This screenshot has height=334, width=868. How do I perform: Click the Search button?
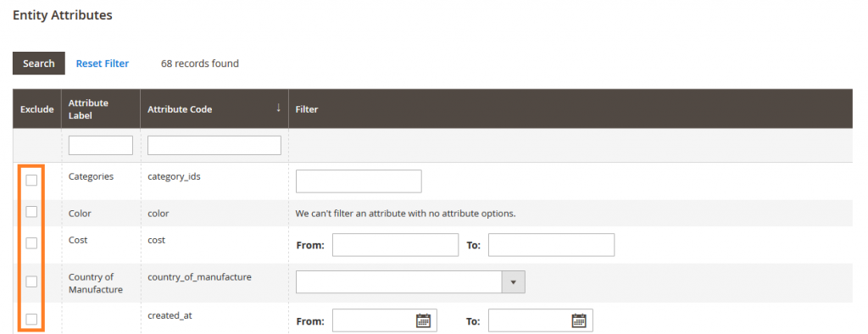[x=39, y=63]
